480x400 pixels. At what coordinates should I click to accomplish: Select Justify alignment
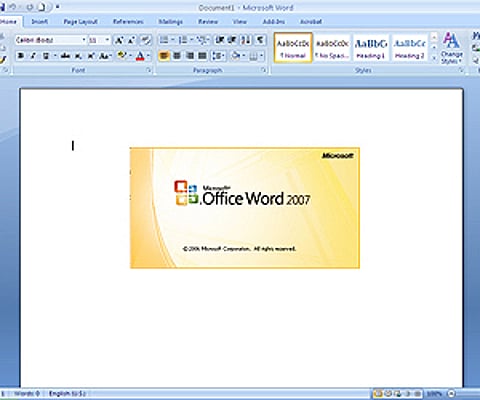202,56
